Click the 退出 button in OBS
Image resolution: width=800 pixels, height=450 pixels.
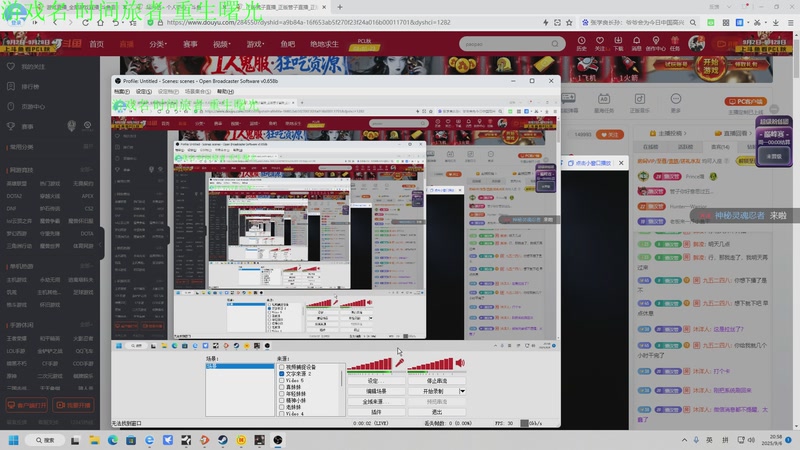pos(437,412)
